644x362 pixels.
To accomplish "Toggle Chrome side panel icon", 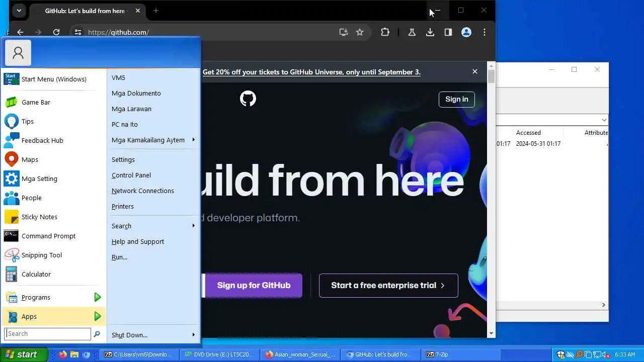I will coord(448,32).
